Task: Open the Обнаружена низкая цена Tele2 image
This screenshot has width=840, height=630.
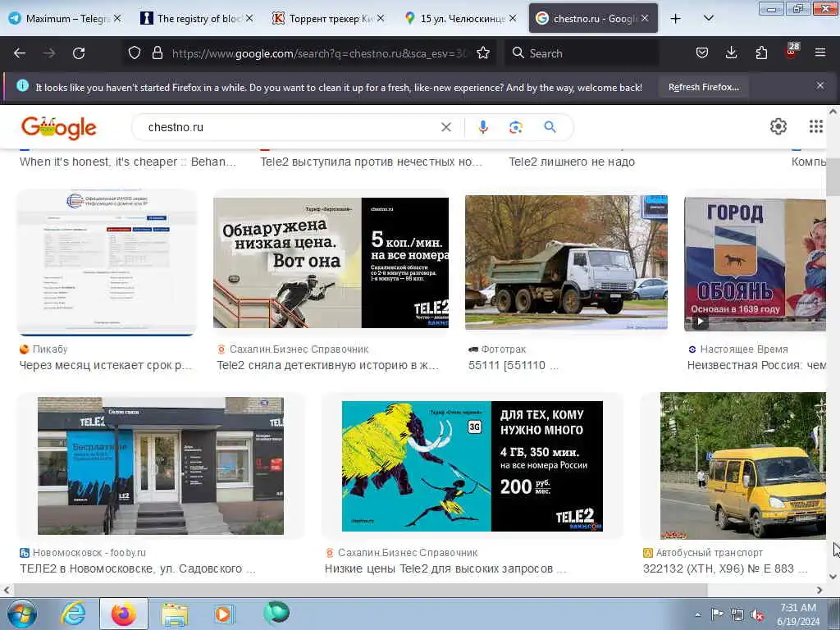Action: point(331,262)
